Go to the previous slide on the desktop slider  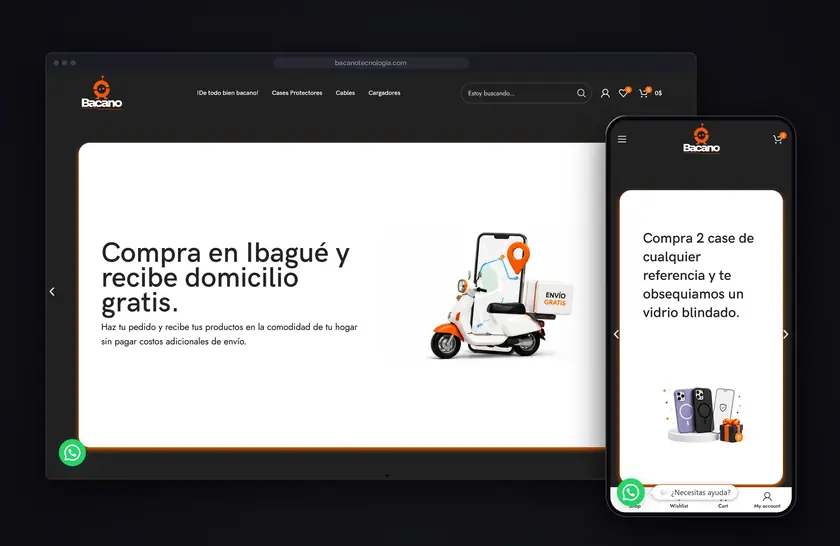pos(52,291)
